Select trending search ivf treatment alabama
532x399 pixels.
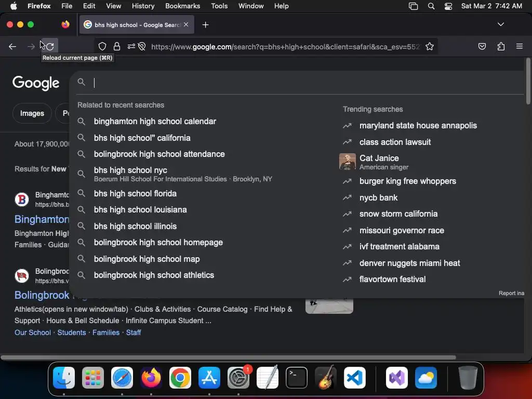coord(400,247)
